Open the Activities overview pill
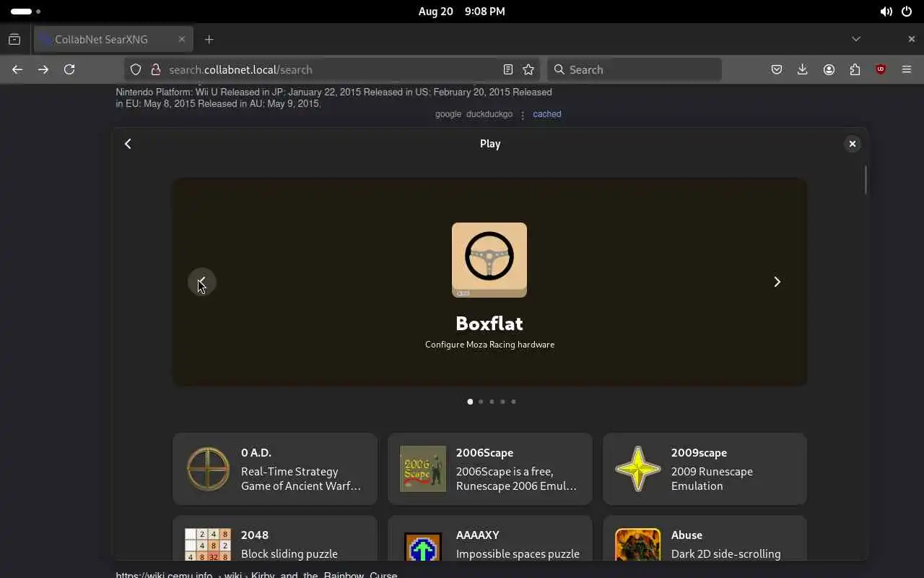The image size is (924, 578). (26, 12)
